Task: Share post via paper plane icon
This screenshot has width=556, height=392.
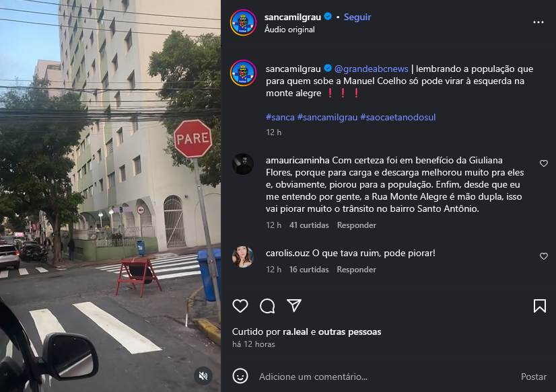Action: point(294,305)
